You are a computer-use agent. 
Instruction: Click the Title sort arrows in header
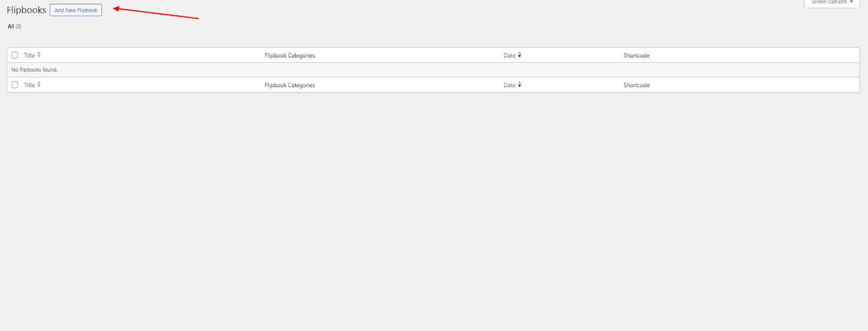click(39, 55)
